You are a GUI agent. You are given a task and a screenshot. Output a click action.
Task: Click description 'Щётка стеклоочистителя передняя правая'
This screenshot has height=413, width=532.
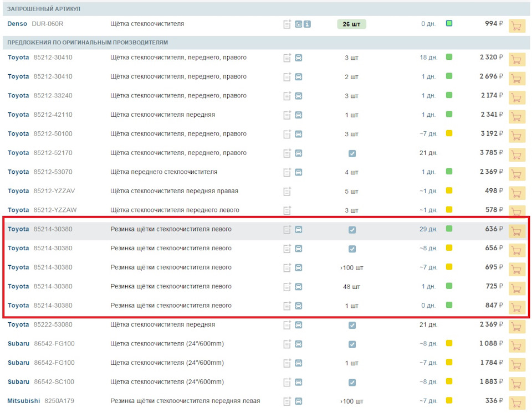point(175,191)
